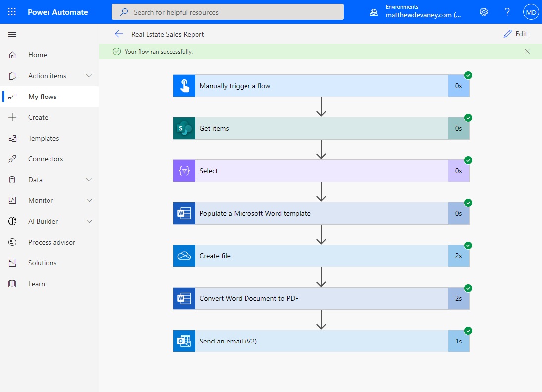542x392 pixels.
Task: Click the Environments globe icon
Action: [x=373, y=12]
